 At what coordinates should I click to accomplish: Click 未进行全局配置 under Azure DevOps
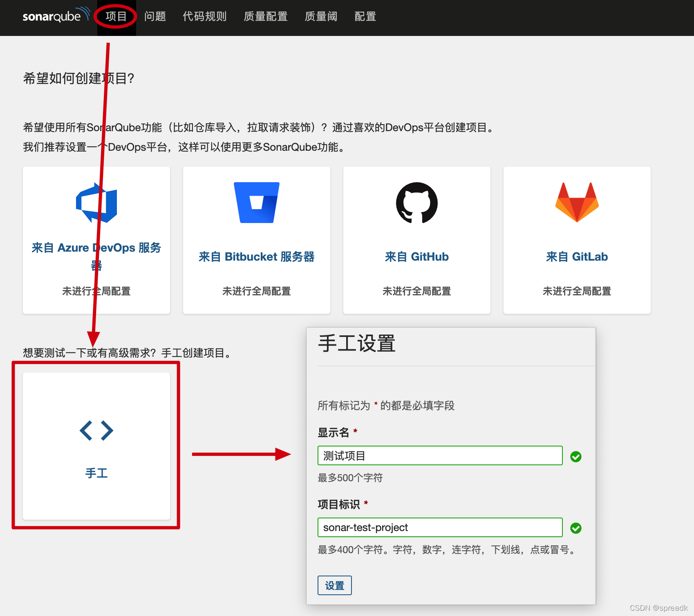(96, 291)
